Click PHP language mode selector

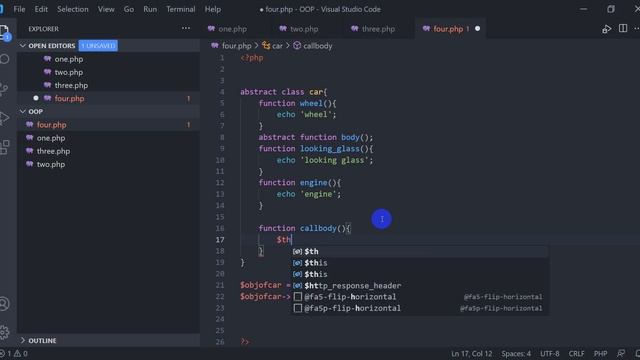[600, 353]
